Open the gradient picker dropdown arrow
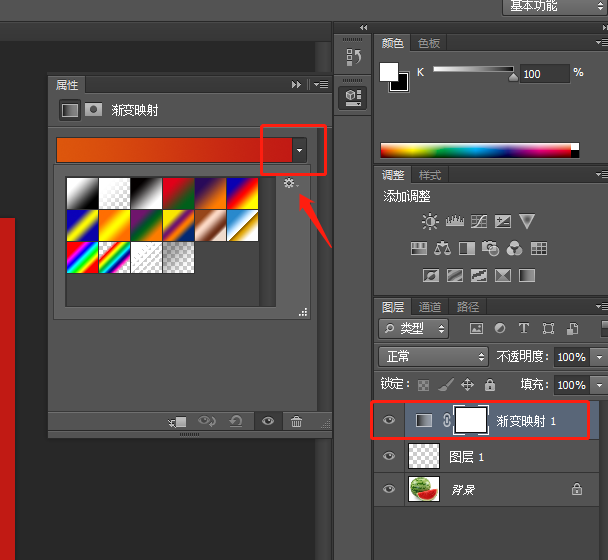Screen dimensions: 608x560 click(x=299, y=150)
